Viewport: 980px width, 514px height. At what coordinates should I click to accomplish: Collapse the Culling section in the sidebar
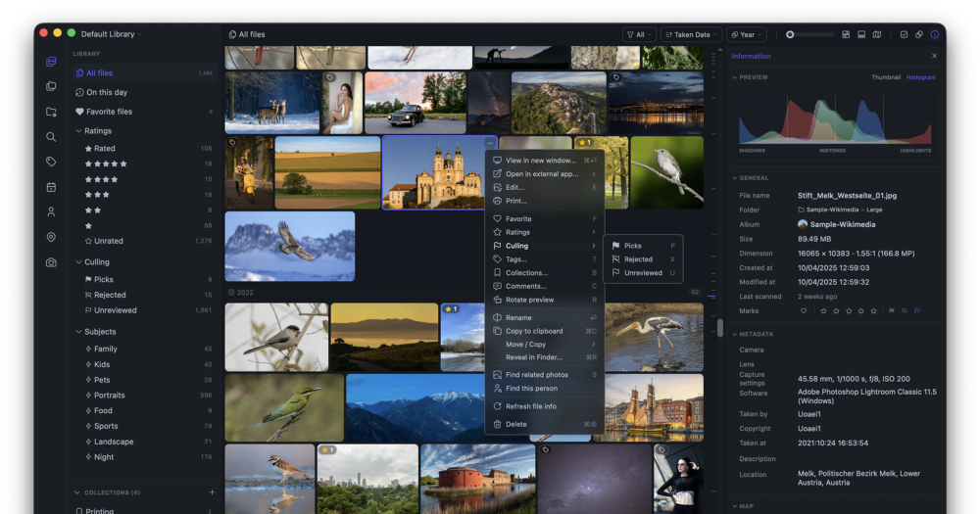78,262
